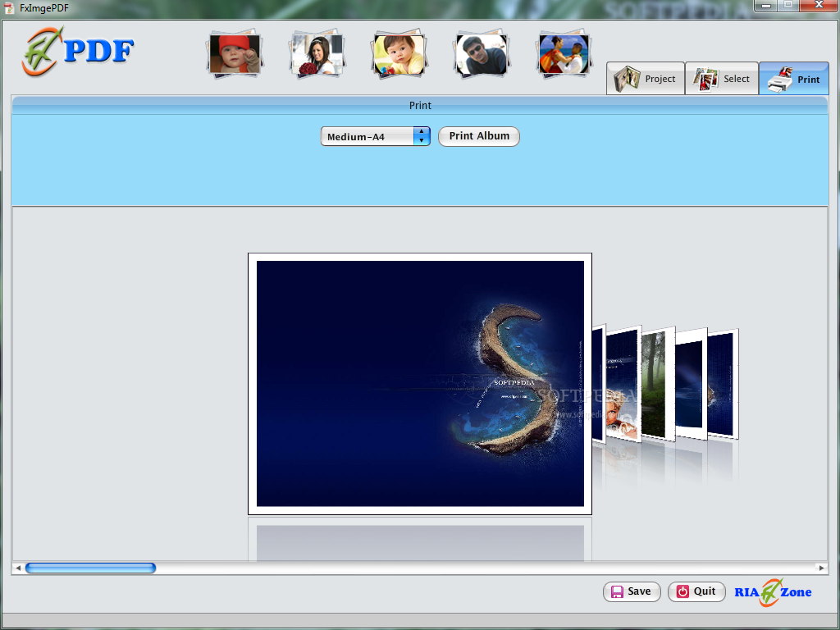840x630 pixels.
Task: Click the dancing couple photo icon
Action: pyautogui.click(x=564, y=53)
